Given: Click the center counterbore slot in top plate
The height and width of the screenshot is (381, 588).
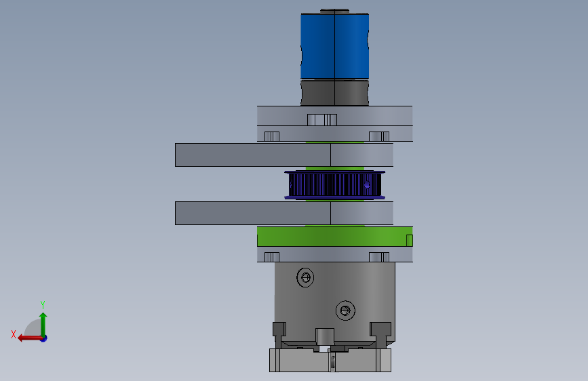Looking at the screenshot, I should (x=322, y=119).
